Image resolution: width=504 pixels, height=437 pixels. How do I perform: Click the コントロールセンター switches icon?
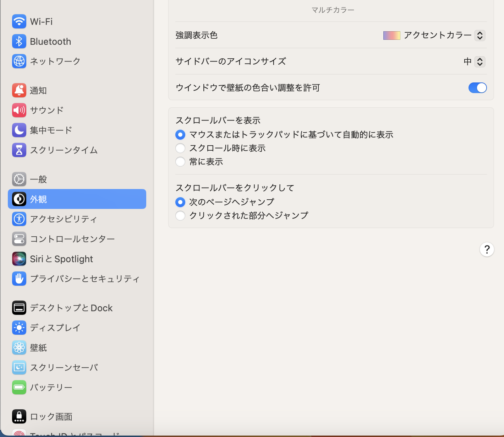19,239
